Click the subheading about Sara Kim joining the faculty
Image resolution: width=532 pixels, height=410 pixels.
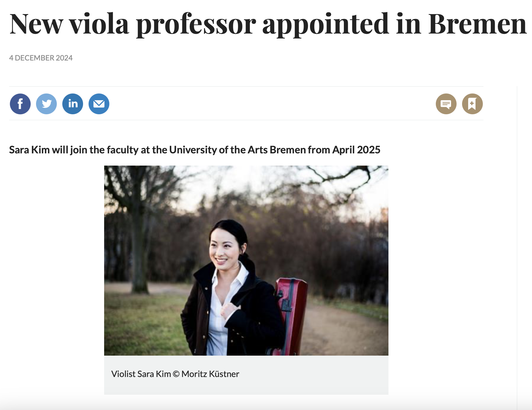pyautogui.click(x=195, y=150)
